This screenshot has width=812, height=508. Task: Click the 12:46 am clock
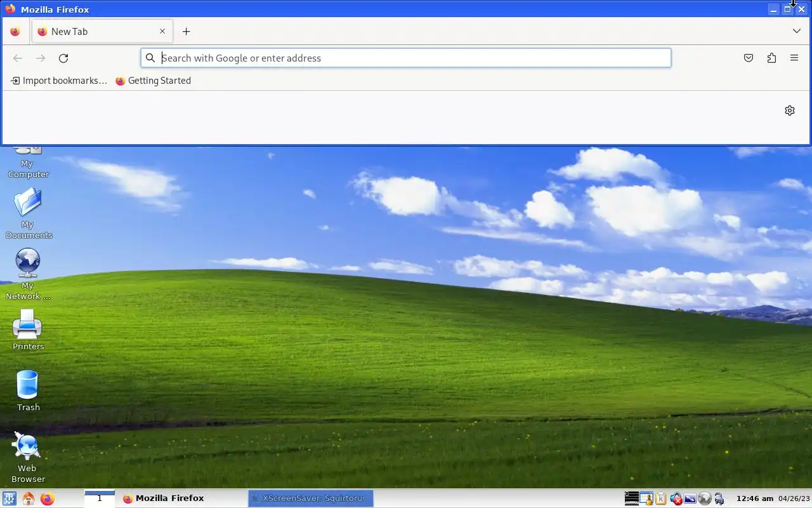(x=755, y=498)
